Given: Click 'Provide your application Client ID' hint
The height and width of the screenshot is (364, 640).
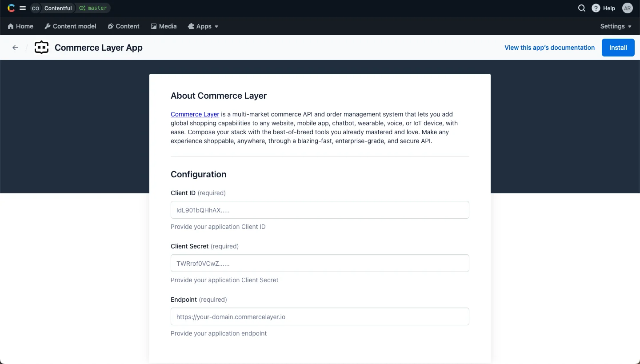Looking at the screenshot, I should (x=218, y=227).
